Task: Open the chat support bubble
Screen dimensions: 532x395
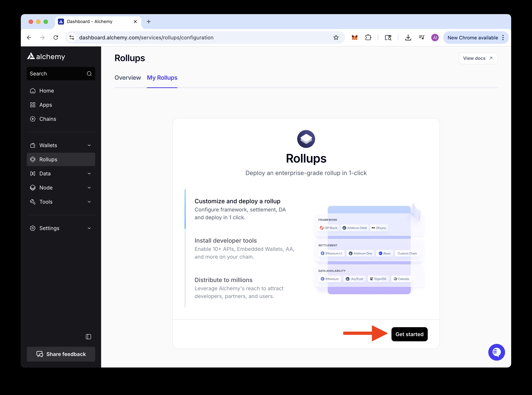Action: point(496,352)
